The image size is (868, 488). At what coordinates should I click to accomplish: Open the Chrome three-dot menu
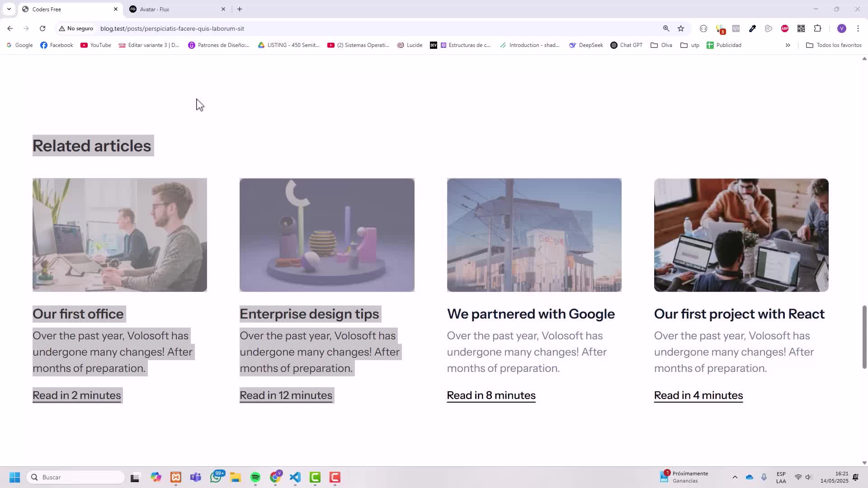[858, 28]
